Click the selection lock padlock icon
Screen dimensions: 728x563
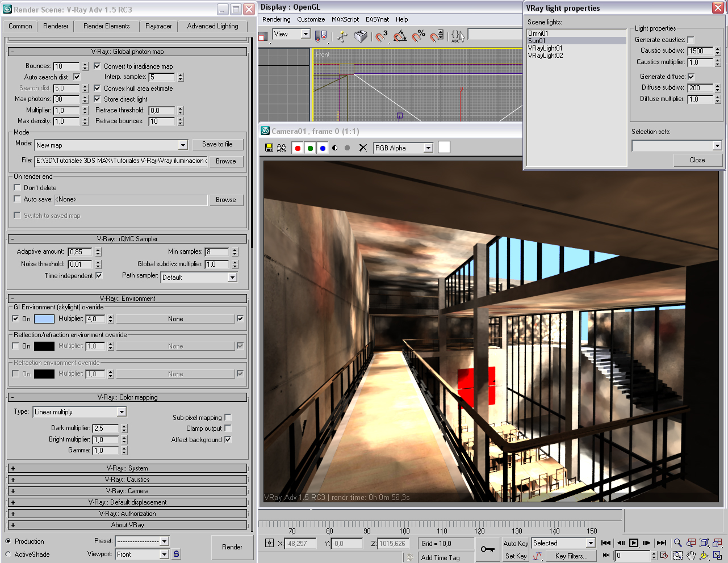click(176, 554)
